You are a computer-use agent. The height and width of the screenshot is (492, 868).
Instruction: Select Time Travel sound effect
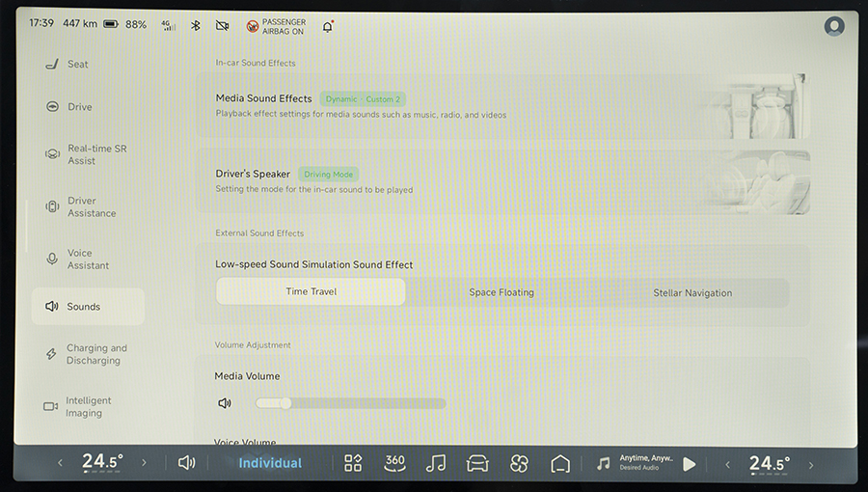click(311, 292)
